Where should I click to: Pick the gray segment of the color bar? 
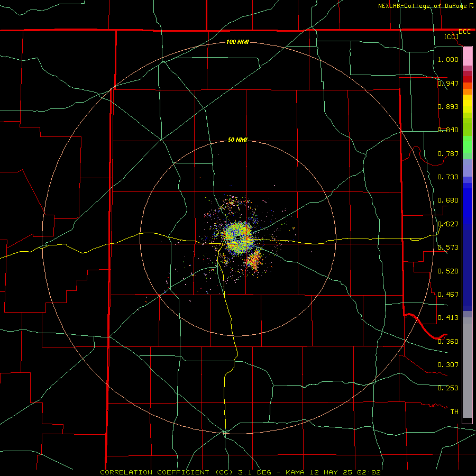tap(467, 368)
